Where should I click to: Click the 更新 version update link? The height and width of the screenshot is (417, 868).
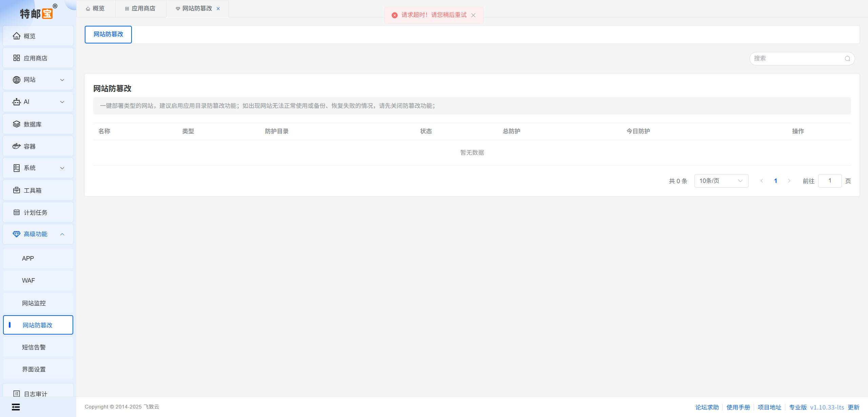point(853,407)
